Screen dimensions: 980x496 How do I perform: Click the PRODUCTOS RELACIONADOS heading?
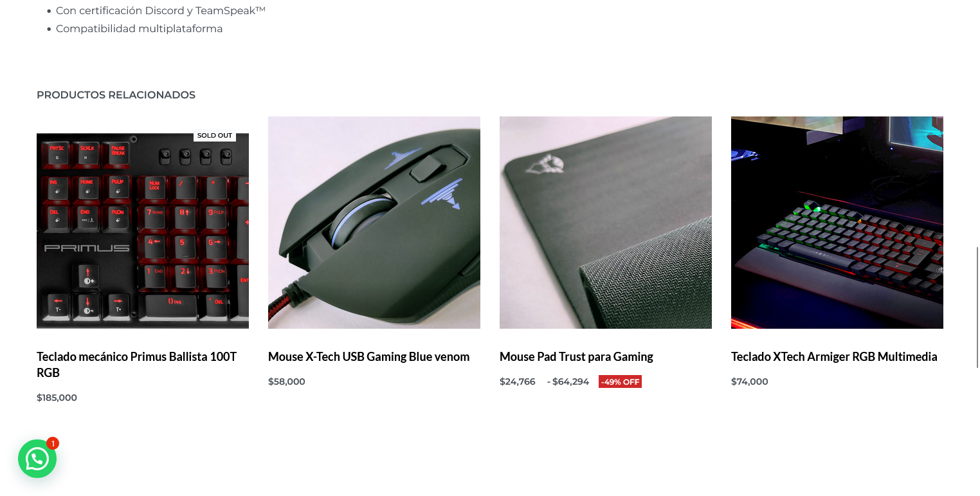point(116,95)
